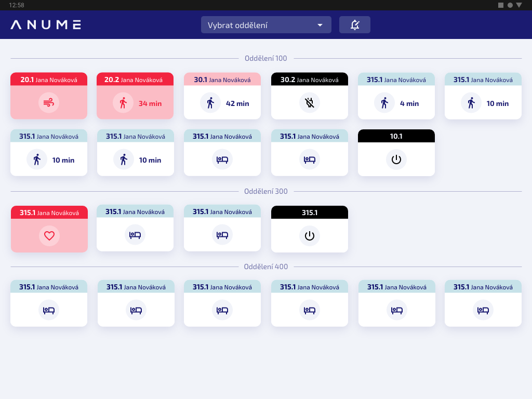This screenshot has width=532, height=399.
Task: Click the dropdown arrow in department selector
Action: pos(320,25)
